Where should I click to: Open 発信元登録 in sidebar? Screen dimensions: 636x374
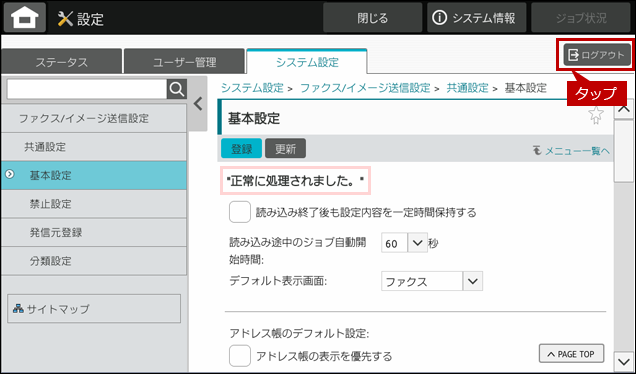[94, 232]
